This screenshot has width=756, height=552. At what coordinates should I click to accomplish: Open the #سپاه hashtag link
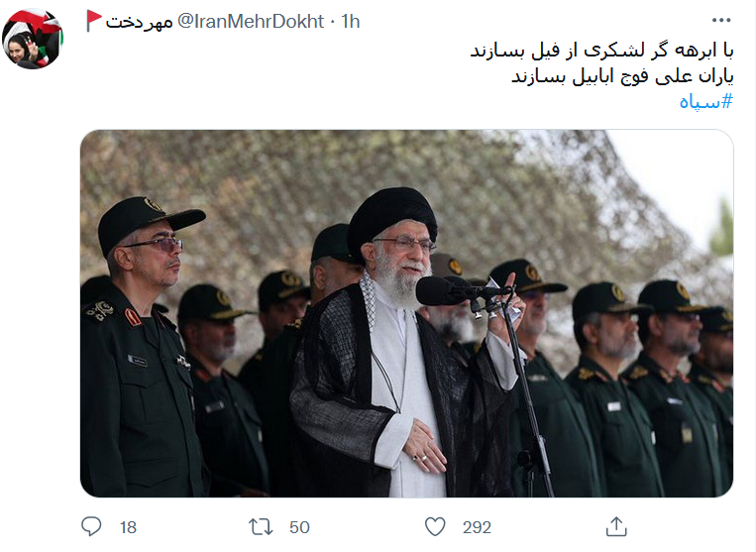click(x=705, y=102)
